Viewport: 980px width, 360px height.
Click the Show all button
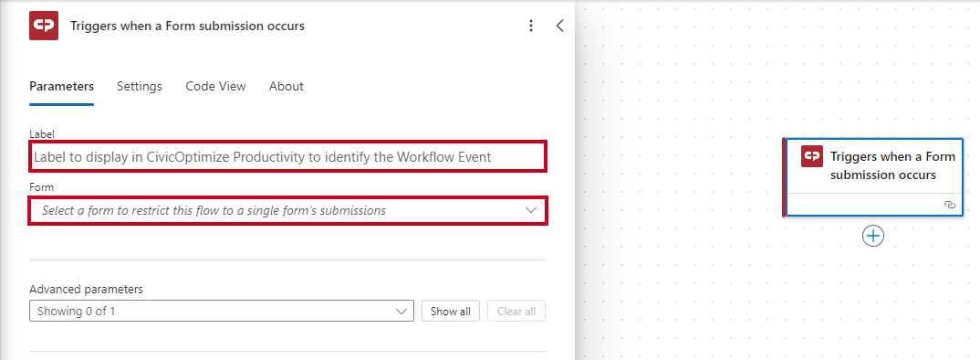(451, 312)
